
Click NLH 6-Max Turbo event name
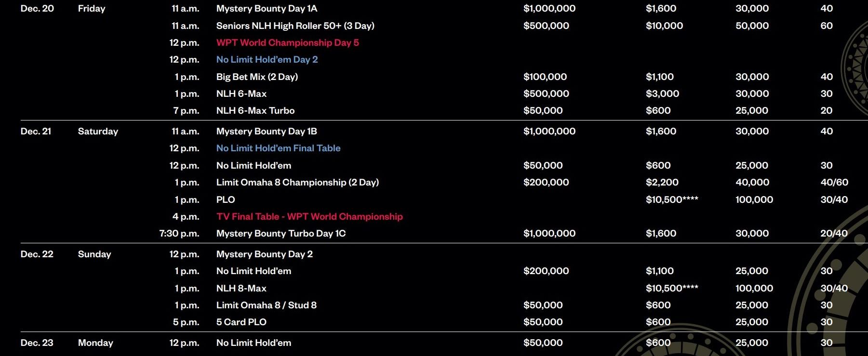pos(255,111)
